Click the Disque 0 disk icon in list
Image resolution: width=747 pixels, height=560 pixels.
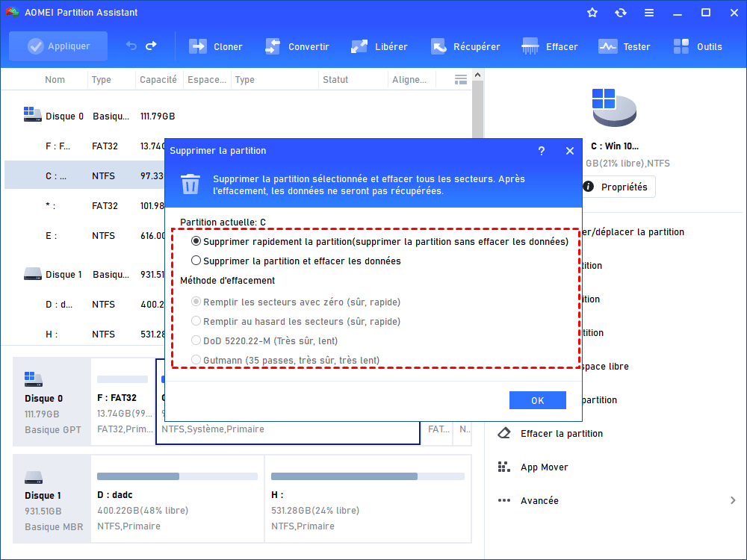(x=32, y=114)
